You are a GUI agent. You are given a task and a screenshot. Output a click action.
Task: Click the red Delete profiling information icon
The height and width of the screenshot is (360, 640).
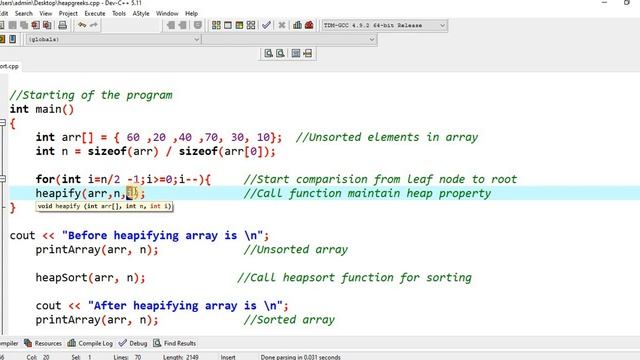tap(309, 25)
